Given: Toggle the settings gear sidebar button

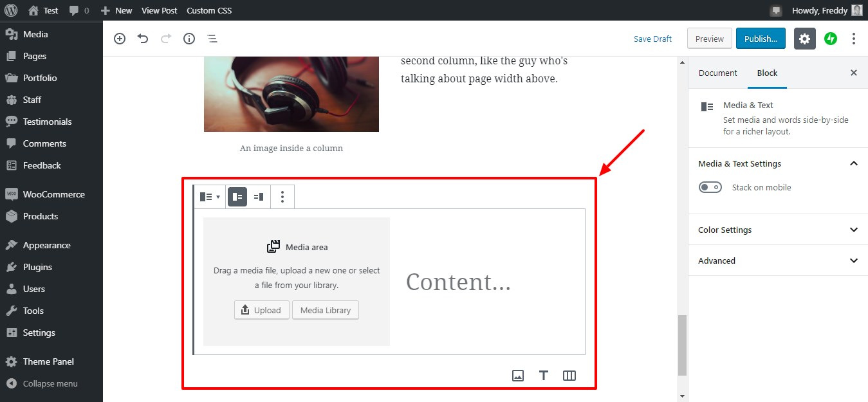Looking at the screenshot, I should pyautogui.click(x=804, y=39).
